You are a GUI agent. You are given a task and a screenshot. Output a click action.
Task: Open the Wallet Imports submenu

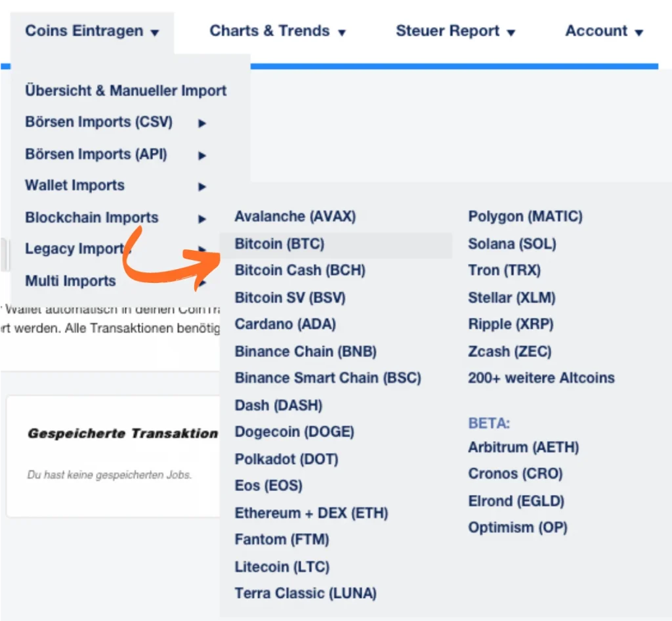pyautogui.click(x=75, y=186)
